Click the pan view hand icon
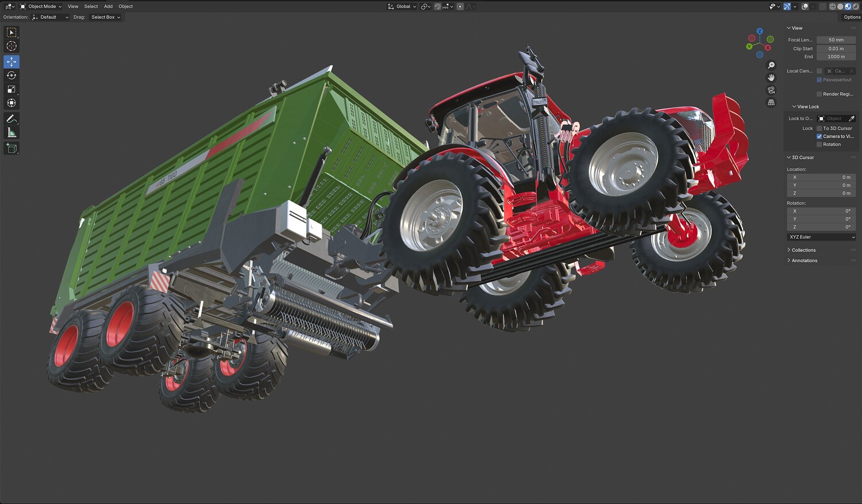 (x=771, y=78)
